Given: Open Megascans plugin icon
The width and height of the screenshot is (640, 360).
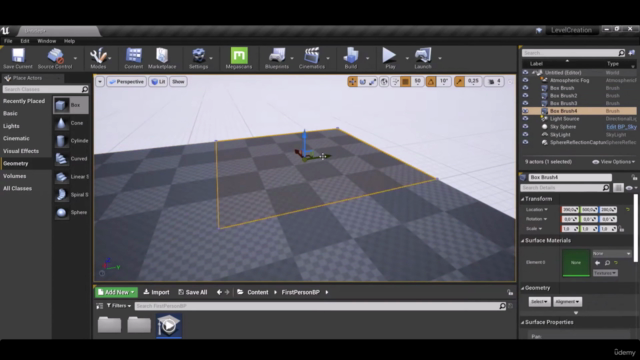Looking at the screenshot, I should point(239,58).
